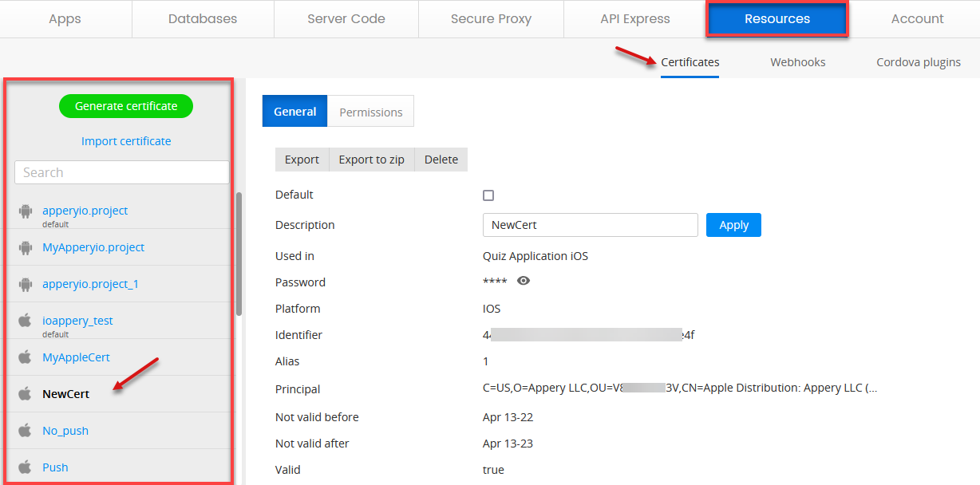Switch to Server Code tab
Screen dimensions: 980x485
[x=346, y=19]
